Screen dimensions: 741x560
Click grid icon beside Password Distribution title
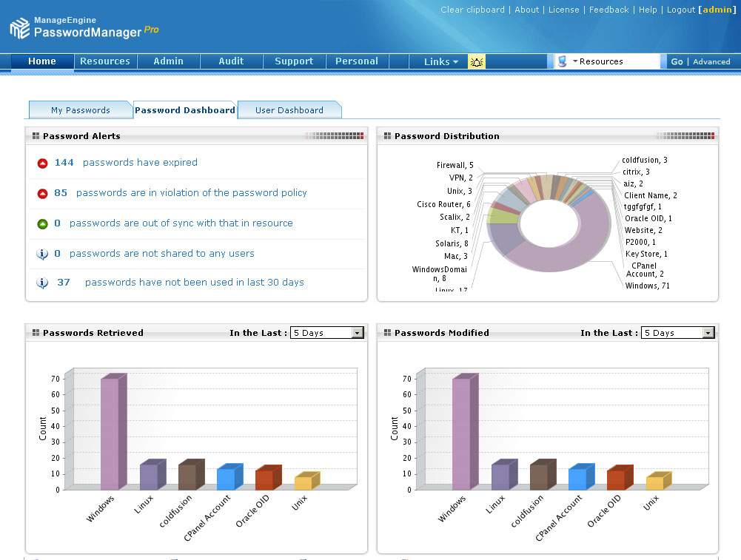[387, 136]
